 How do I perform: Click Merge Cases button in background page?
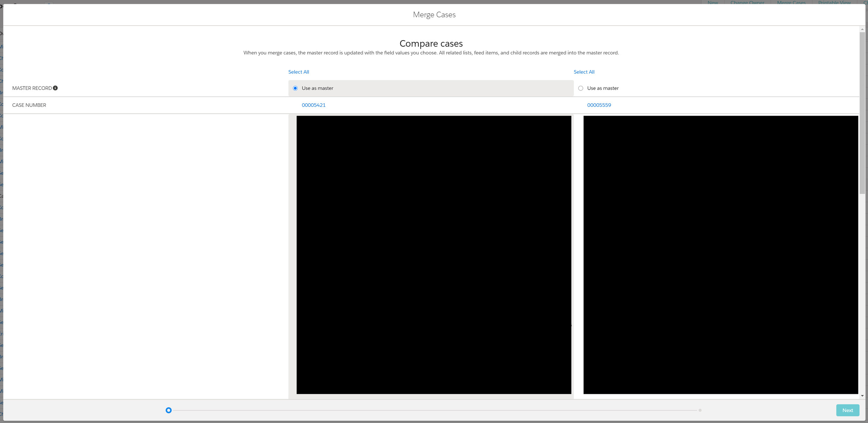(791, 2)
